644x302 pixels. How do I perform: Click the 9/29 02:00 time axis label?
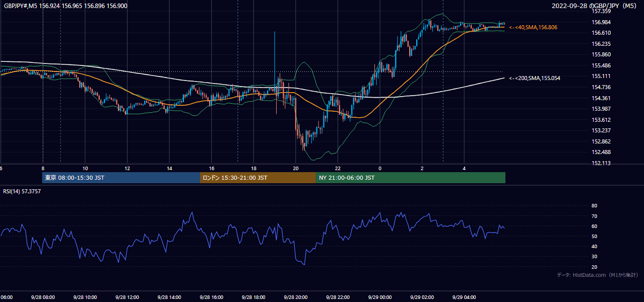[422, 297]
